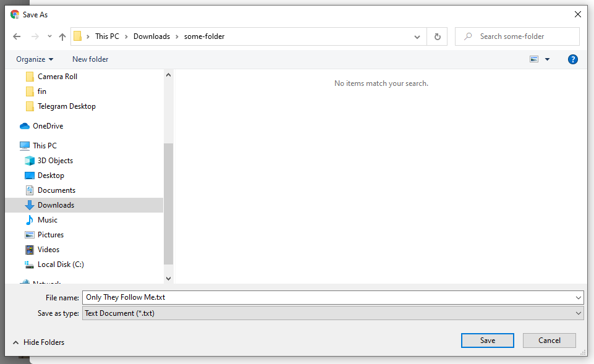Select OneDrive in the navigation pane

tap(48, 125)
